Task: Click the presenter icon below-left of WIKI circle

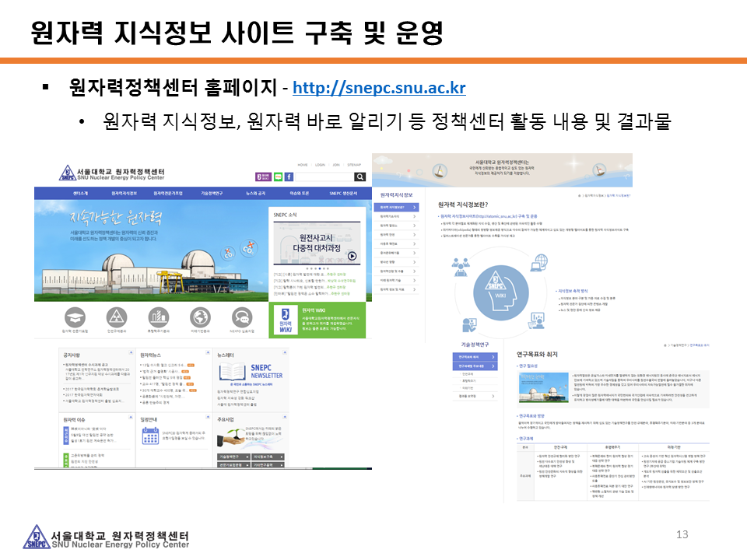Action: pyautogui.click(x=468, y=325)
